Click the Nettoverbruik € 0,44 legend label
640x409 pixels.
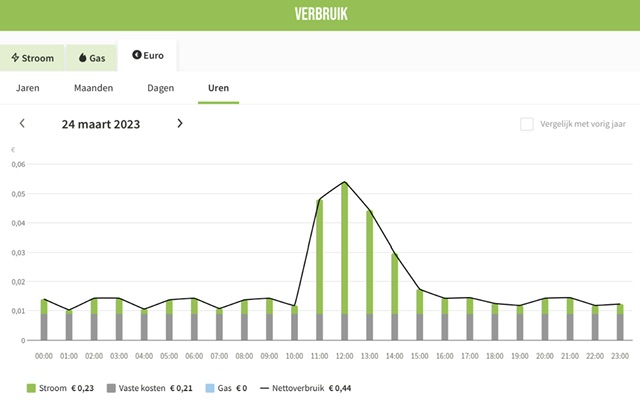[311, 388]
